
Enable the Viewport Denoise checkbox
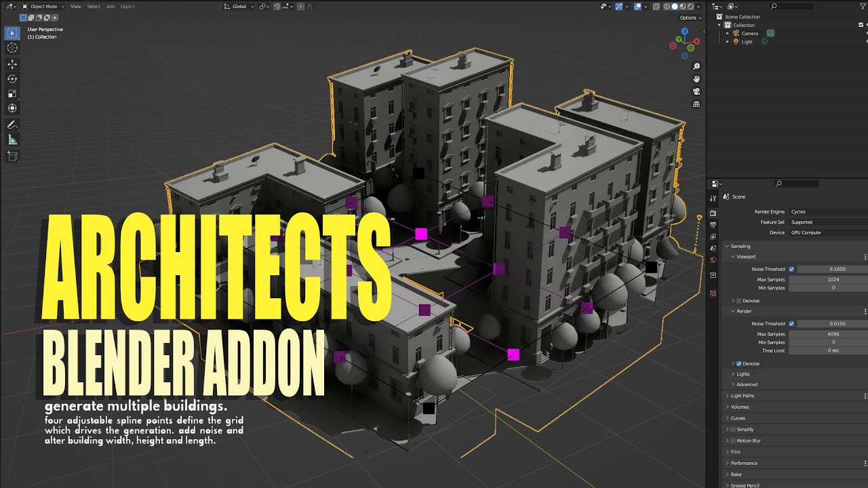(738, 300)
